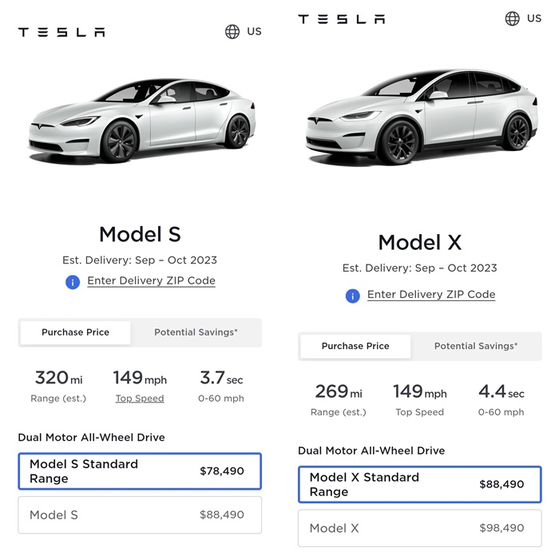Screen dimensions: 559x552
Task: Click blue info icon under Model S delivery
Action: click(x=73, y=282)
